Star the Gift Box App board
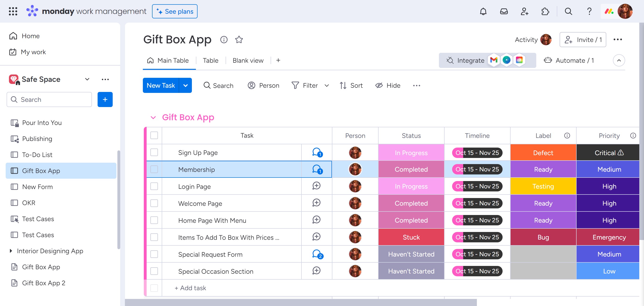The height and width of the screenshot is (306, 644). tap(239, 40)
